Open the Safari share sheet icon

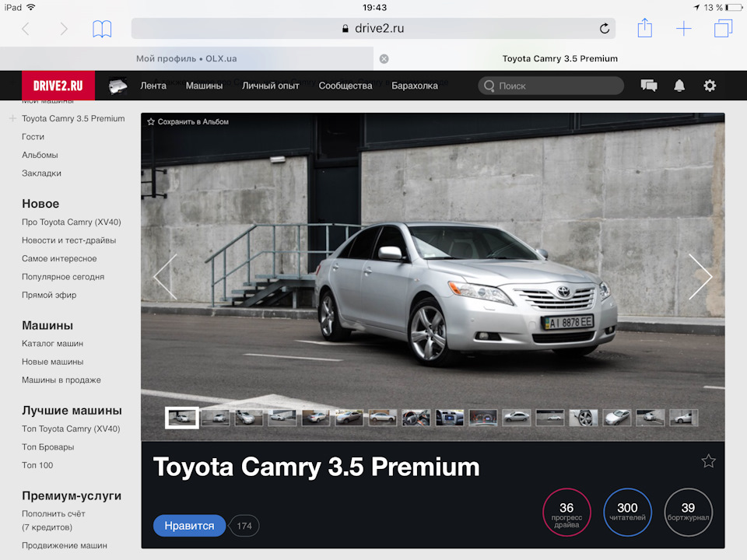[x=644, y=28]
